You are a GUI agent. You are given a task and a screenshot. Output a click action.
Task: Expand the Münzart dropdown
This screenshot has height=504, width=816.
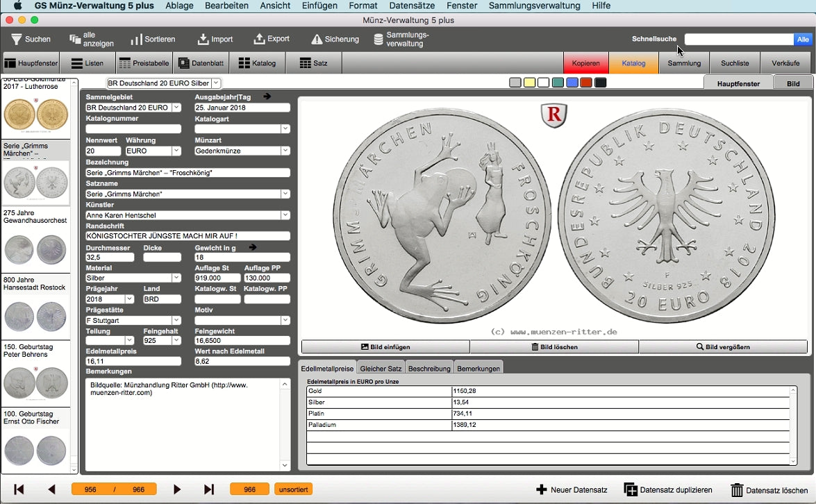285,151
